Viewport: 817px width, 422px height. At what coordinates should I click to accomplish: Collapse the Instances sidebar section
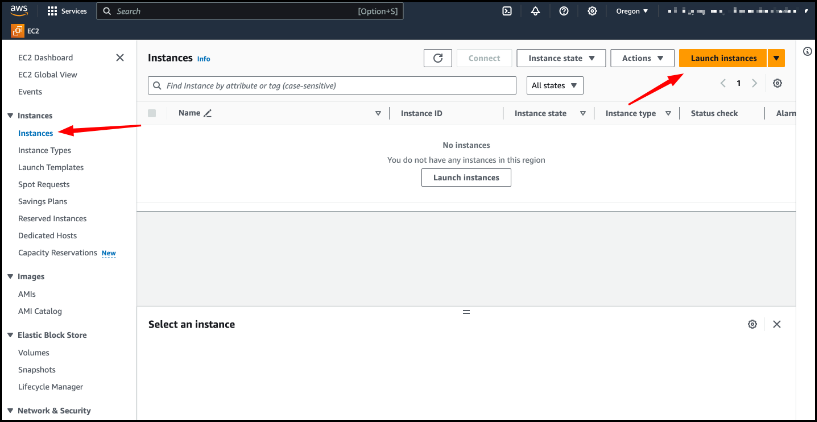point(10,116)
